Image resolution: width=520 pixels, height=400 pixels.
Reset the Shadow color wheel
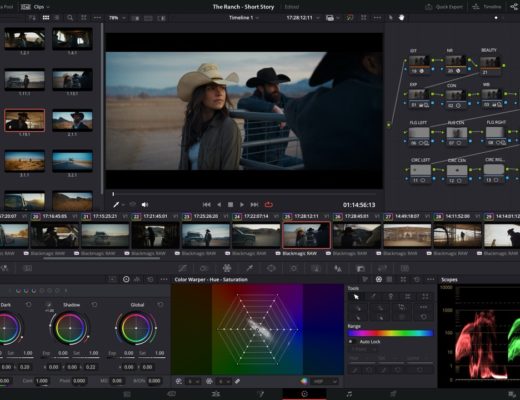click(94, 305)
